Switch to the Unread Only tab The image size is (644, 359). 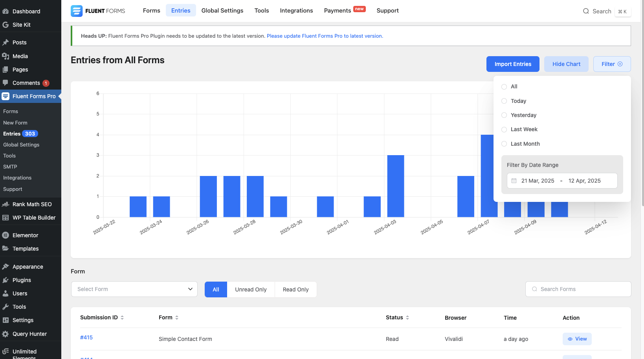click(x=251, y=289)
